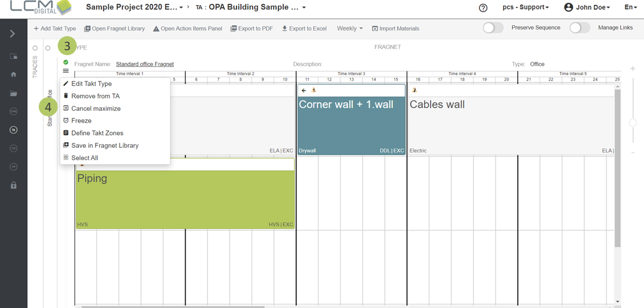This screenshot has width=644, height=308.
Task: Select Freeze from the context menu
Action: click(x=81, y=121)
